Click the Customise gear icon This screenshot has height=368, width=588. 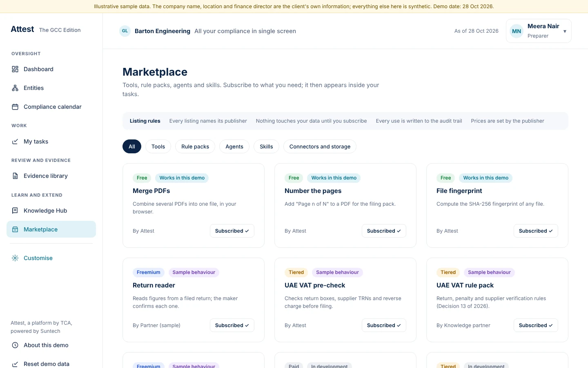[15, 258]
